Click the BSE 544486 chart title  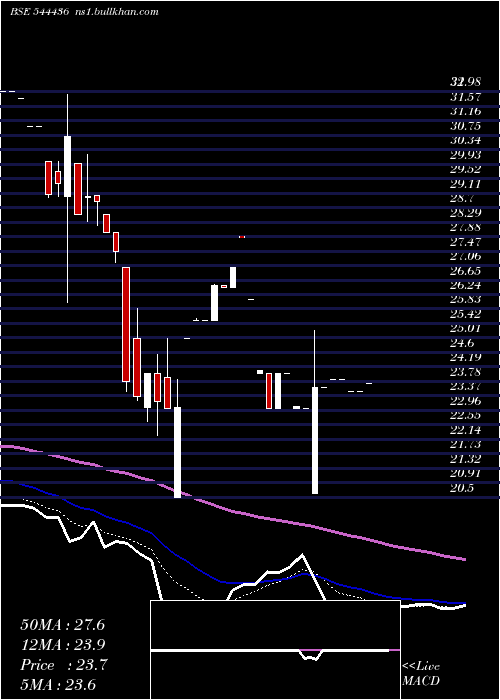pyautogui.click(x=39, y=12)
